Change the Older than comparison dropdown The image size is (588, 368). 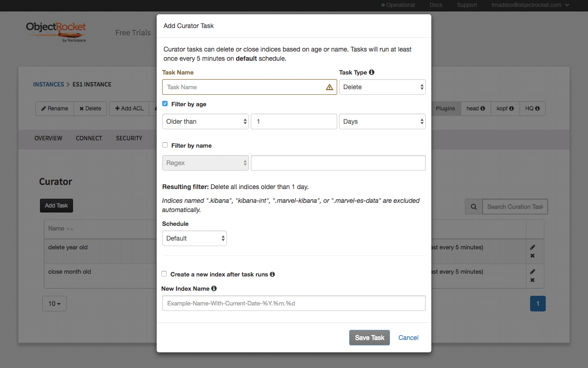point(205,121)
